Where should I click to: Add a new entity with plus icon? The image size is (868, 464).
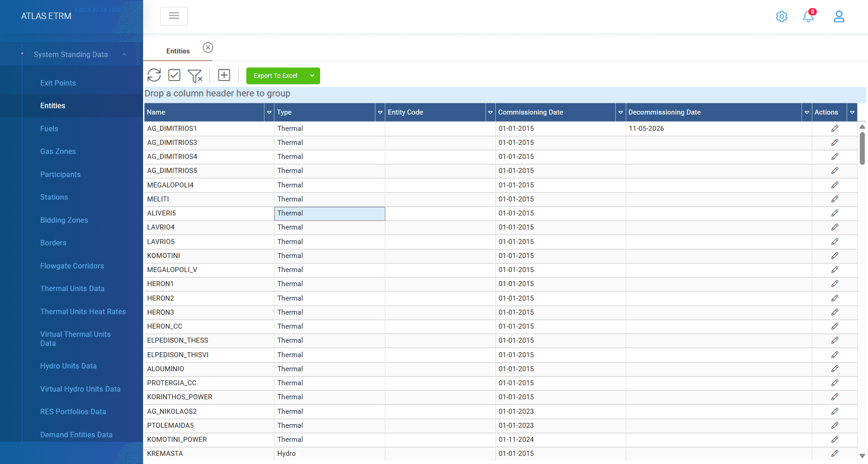point(224,75)
